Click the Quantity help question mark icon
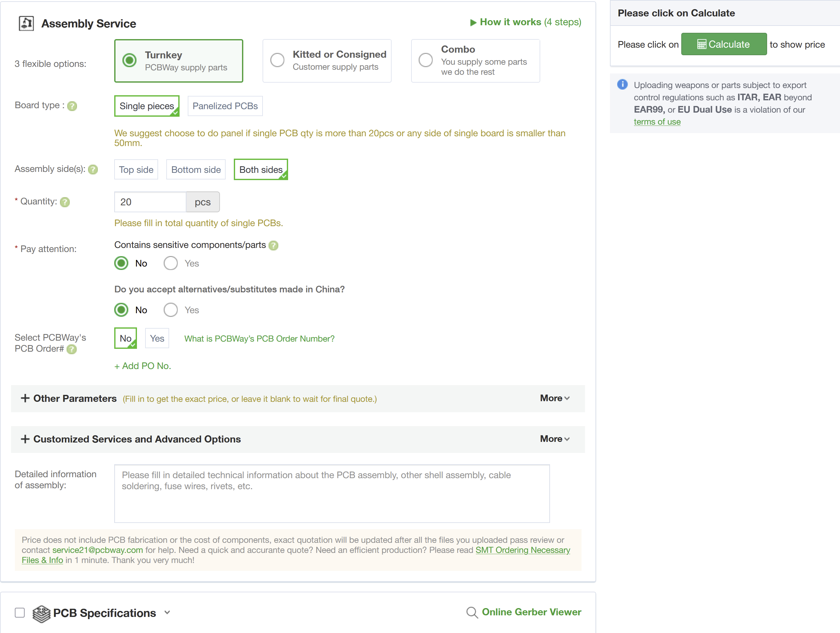The width and height of the screenshot is (840, 633). click(x=65, y=202)
